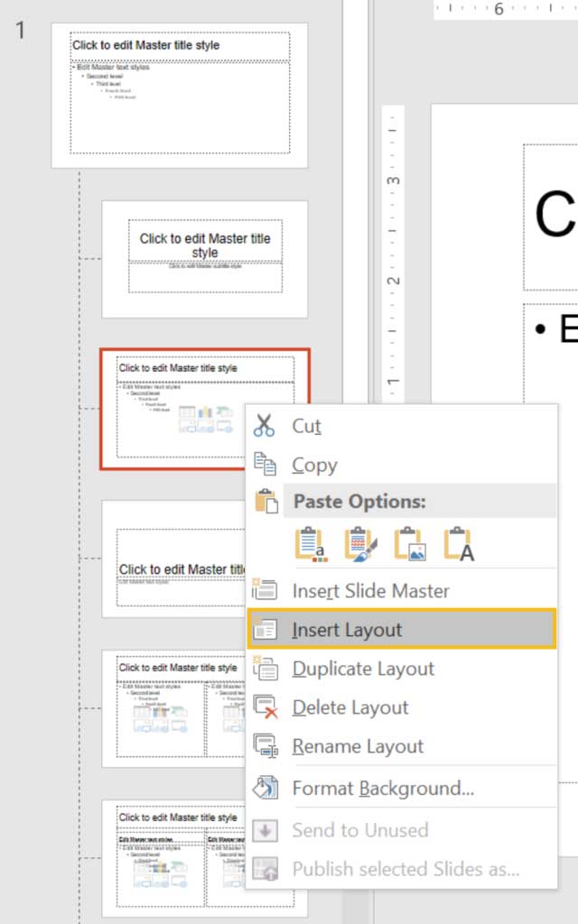Screen dimensions: 578x924
Task: Click the Insert Slide Master icon
Action: [265, 589]
